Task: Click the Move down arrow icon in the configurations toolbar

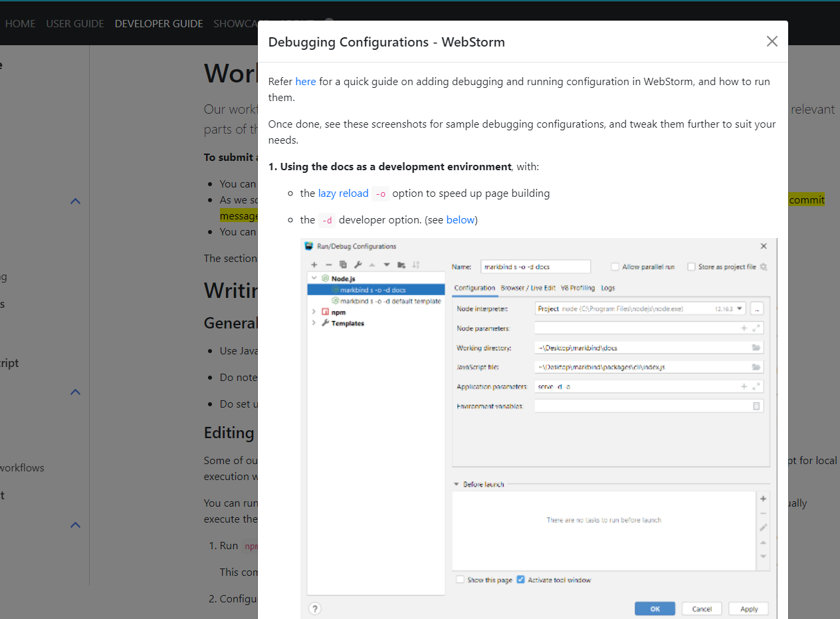Action: (x=387, y=265)
